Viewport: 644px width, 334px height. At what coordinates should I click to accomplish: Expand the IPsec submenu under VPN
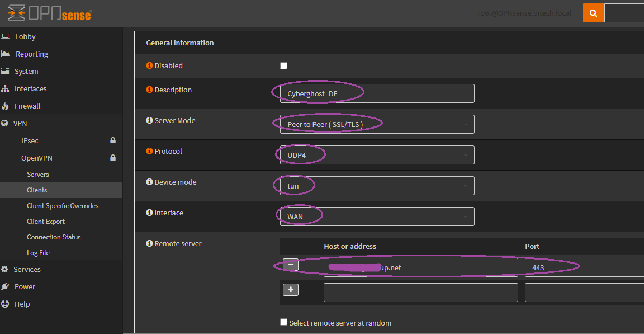click(x=30, y=140)
